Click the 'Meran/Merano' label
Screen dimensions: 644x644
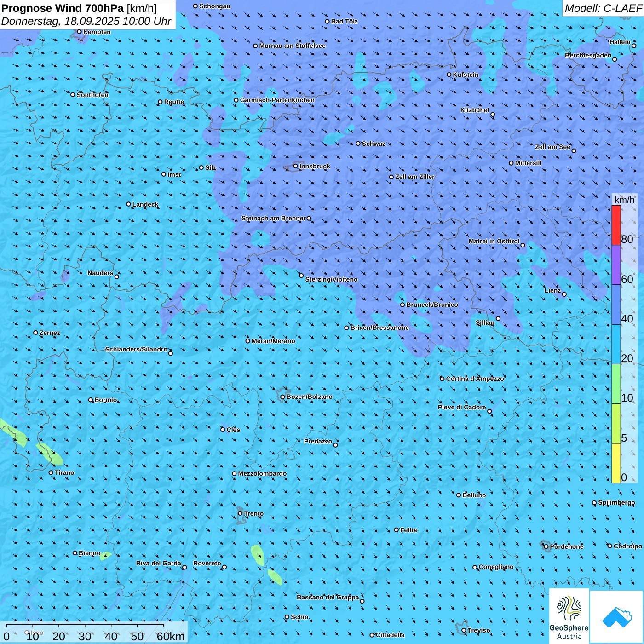pyautogui.click(x=273, y=341)
